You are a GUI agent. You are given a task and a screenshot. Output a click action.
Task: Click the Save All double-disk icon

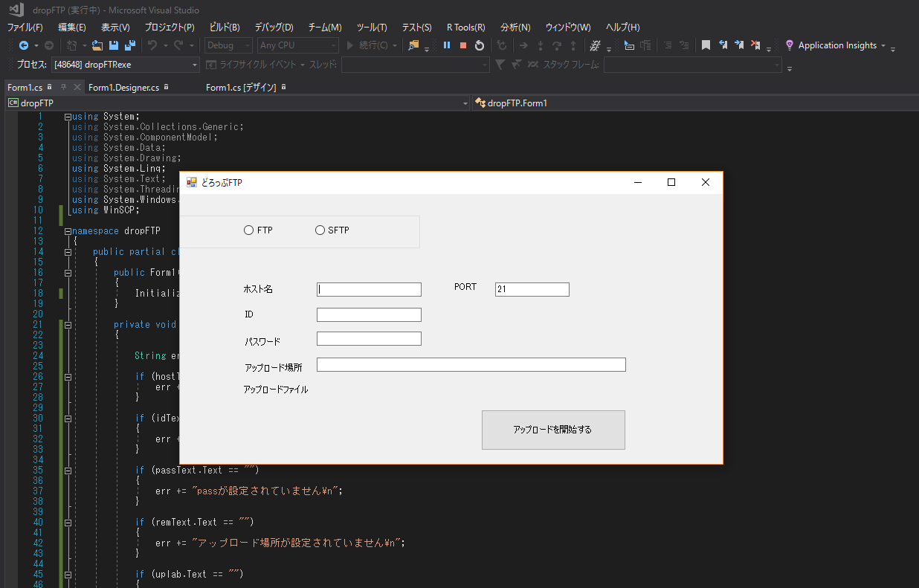130,45
